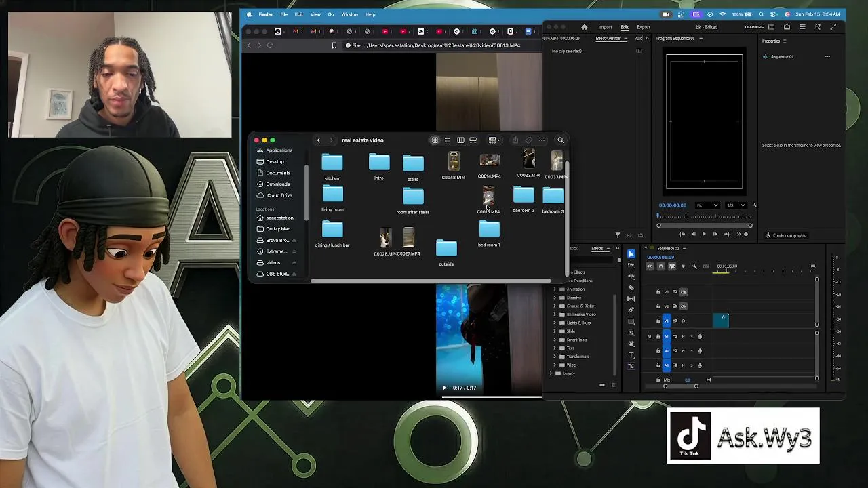Open Finder more actions ellipsis menu
Image resolution: width=868 pixels, height=488 pixels.
click(541, 140)
